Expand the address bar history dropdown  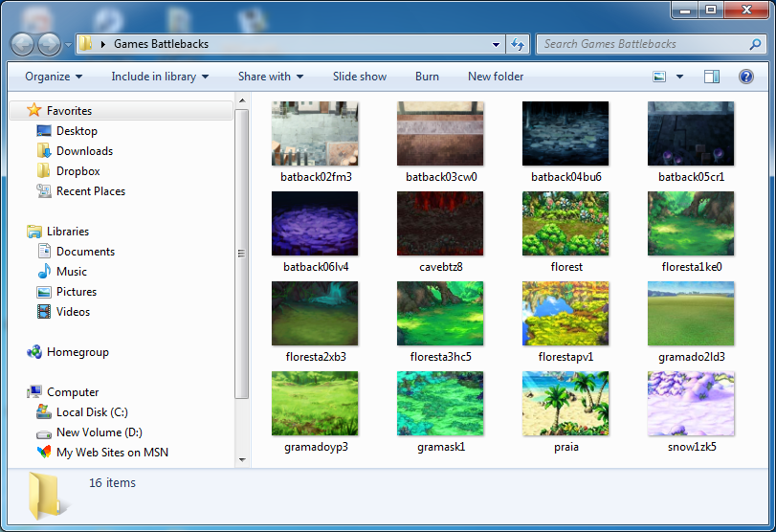click(x=496, y=45)
